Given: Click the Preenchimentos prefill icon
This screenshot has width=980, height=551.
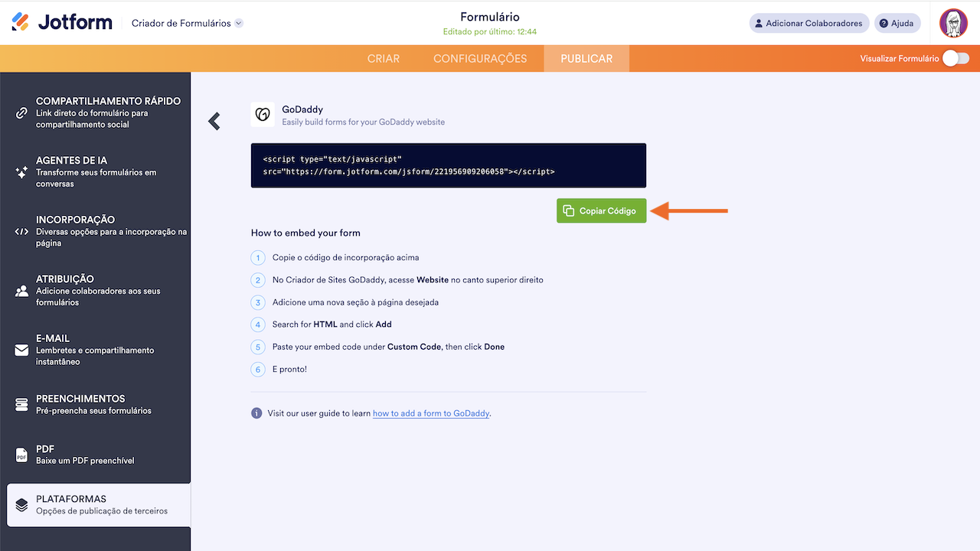Looking at the screenshot, I should click(x=21, y=404).
